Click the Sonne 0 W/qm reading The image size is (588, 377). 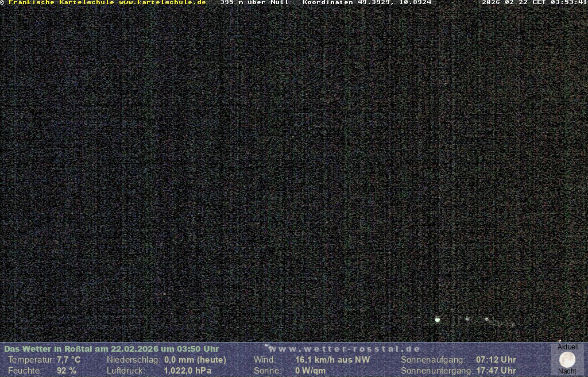pos(310,371)
